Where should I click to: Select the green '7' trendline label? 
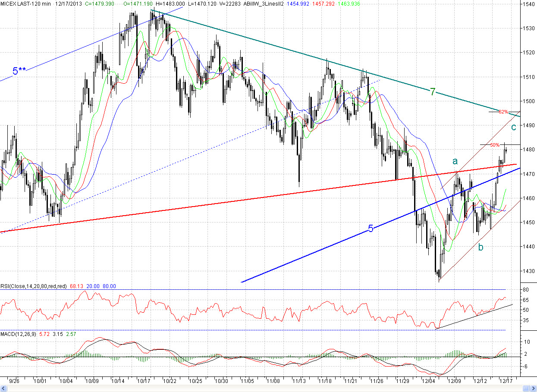(433, 91)
